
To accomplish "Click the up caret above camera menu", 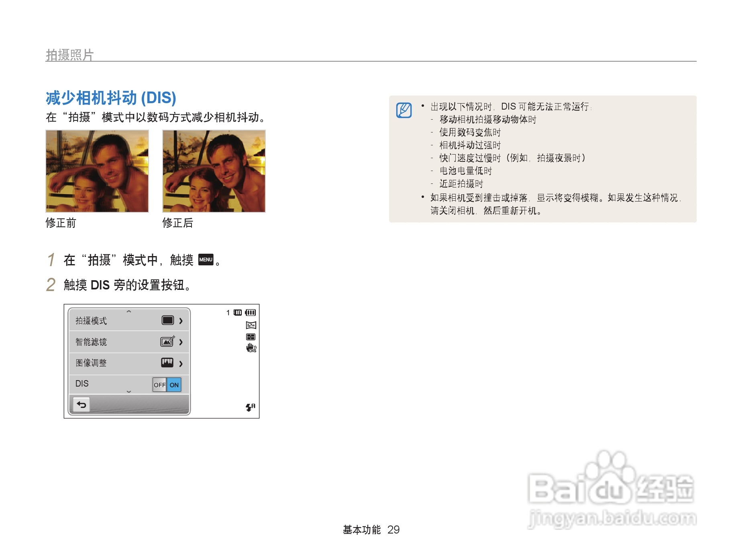I will [x=129, y=312].
